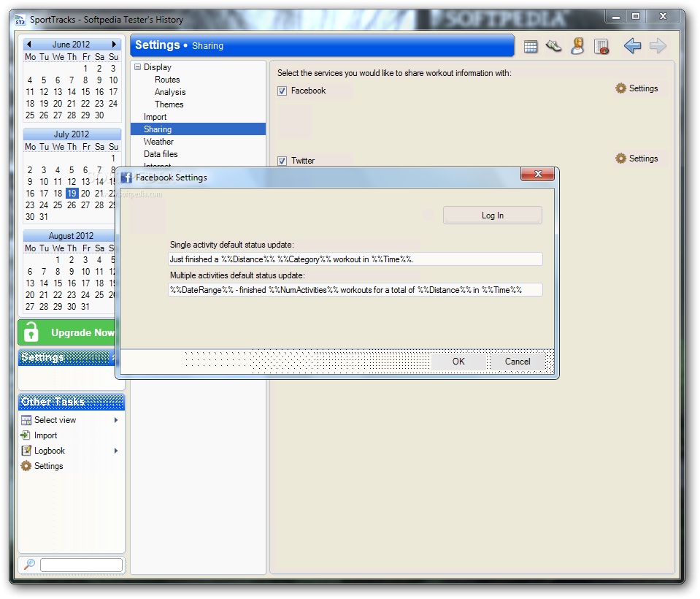Select Analysis in settings tree
Viewport: 700px width, 599px height.
pos(170,92)
